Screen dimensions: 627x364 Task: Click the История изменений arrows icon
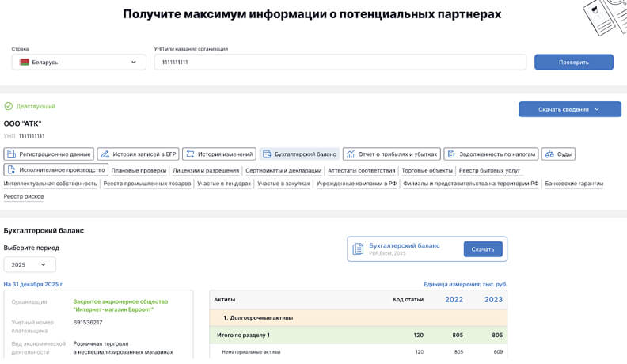191,154
